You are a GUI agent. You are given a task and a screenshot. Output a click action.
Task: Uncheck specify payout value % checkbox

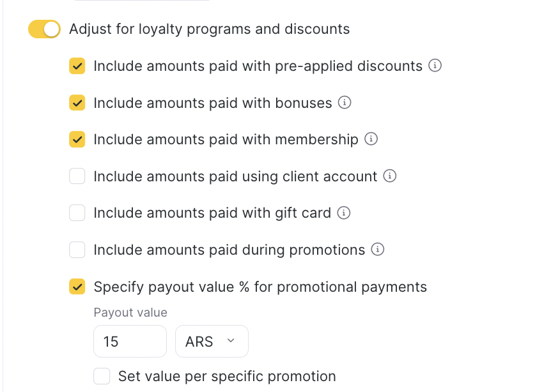click(x=77, y=287)
